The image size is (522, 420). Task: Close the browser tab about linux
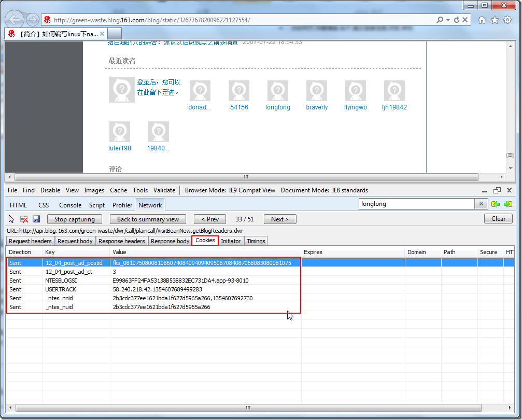click(102, 34)
